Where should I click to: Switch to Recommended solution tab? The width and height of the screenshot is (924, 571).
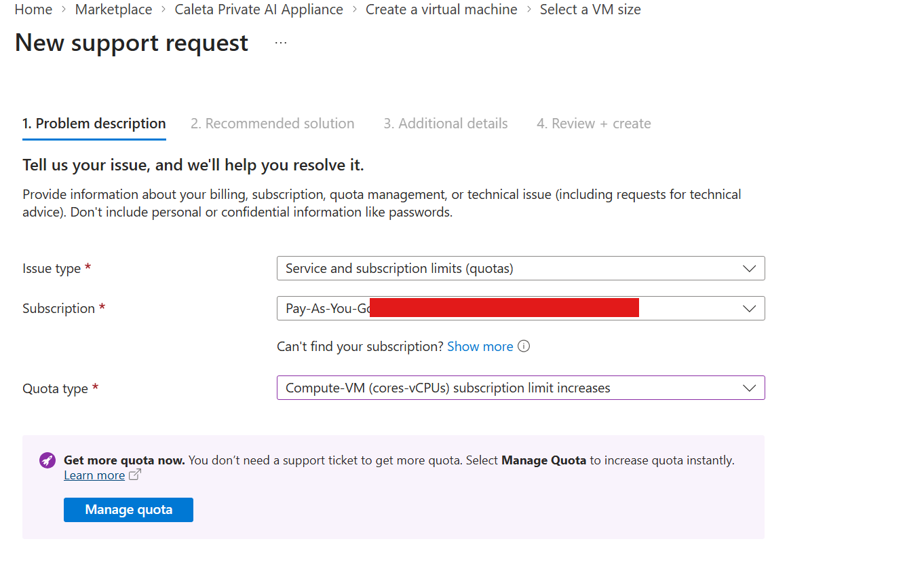(x=273, y=124)
